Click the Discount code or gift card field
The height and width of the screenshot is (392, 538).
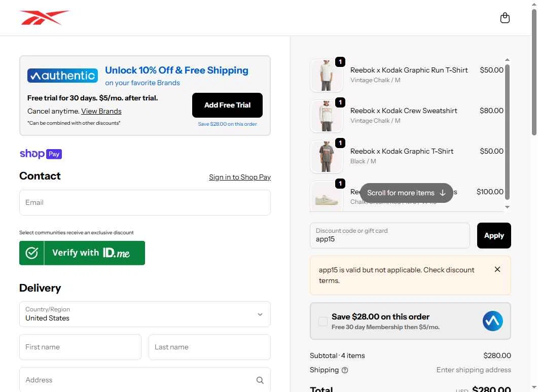(389, 235)
